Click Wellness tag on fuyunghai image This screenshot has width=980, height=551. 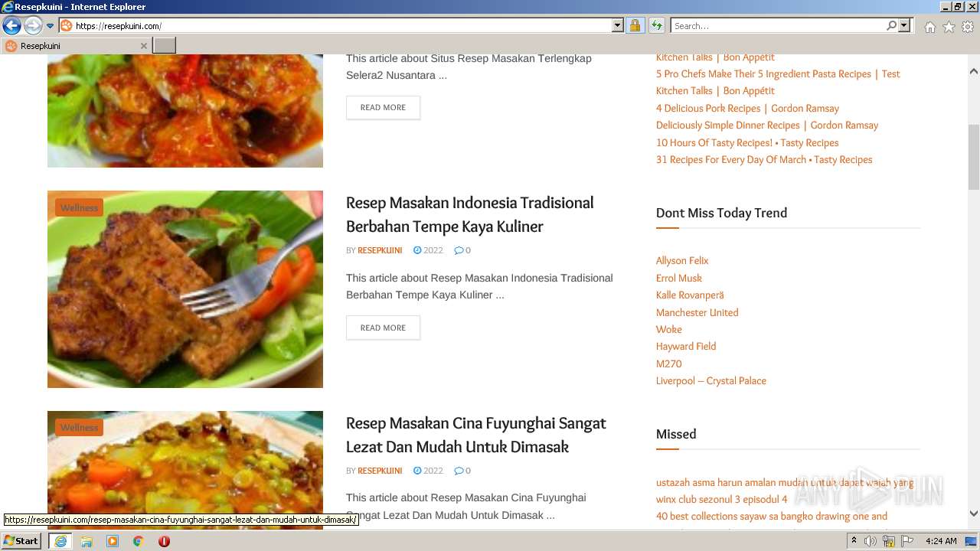[79, 428]
